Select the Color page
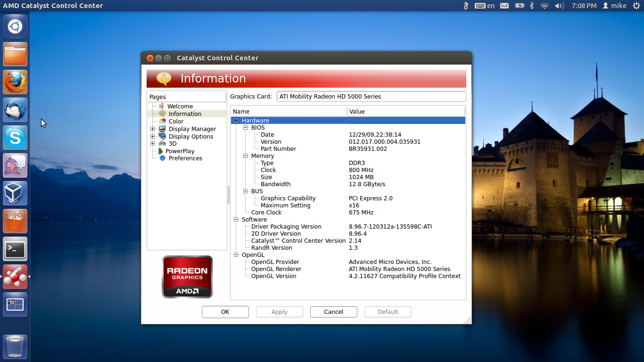The image size is (644, 362). point(176,121)
